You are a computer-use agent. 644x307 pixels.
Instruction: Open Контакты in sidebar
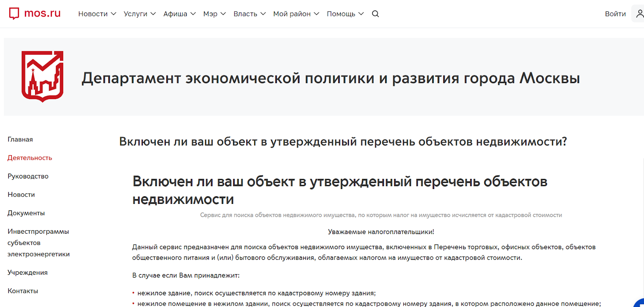[23, 291]
